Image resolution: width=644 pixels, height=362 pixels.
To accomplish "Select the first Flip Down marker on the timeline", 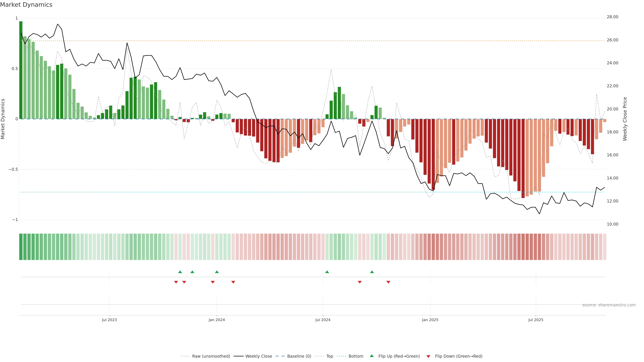I will 176,282.
